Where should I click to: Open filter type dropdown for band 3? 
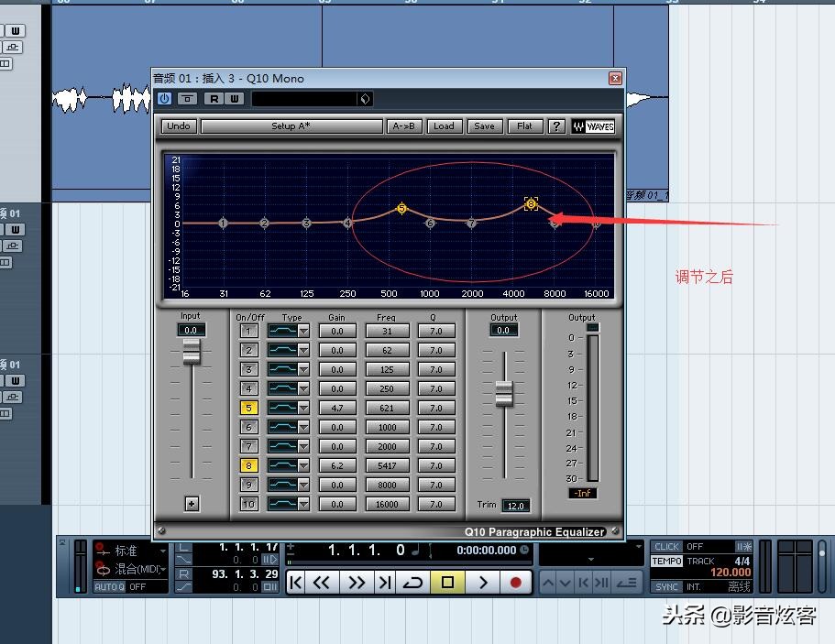pyautogui.click(x=303, y=369)
